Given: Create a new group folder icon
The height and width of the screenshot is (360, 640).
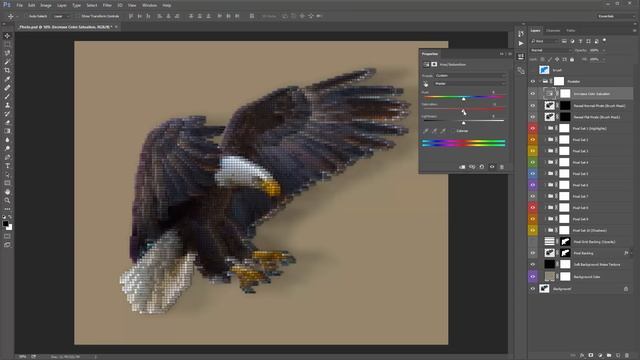Looking at the screenshot, I should tap(609, 356).
